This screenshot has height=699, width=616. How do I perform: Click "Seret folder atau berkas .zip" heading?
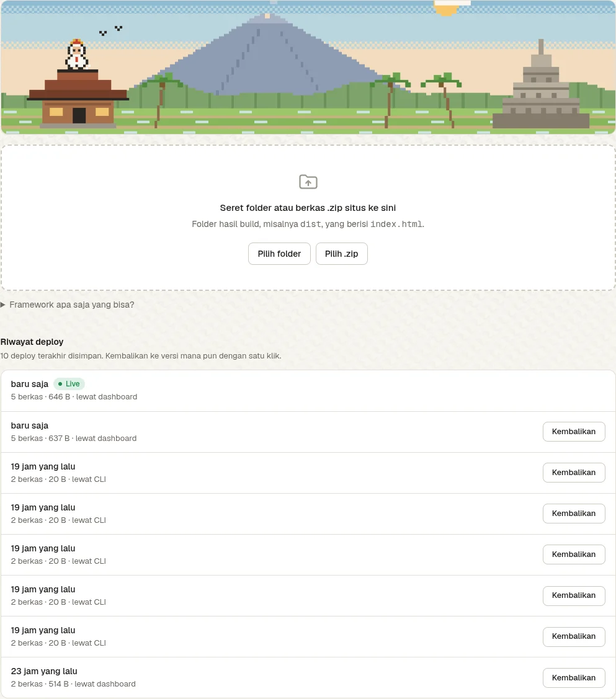[308, 208]
